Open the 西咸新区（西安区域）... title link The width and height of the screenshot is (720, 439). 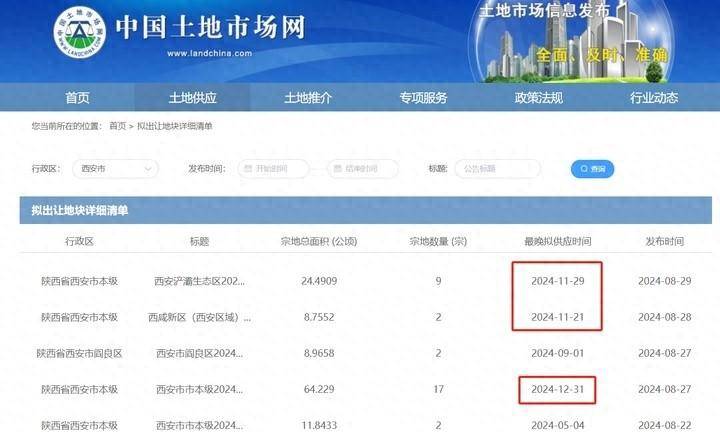(x=199, y=317)
